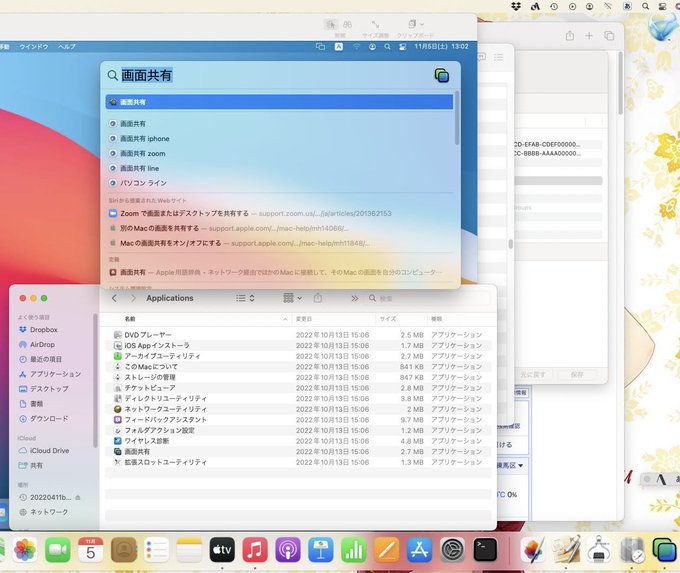Open Time Machine icon in the top menu bar
This screenshot has width=680, height=573.
tap(554, 7)
